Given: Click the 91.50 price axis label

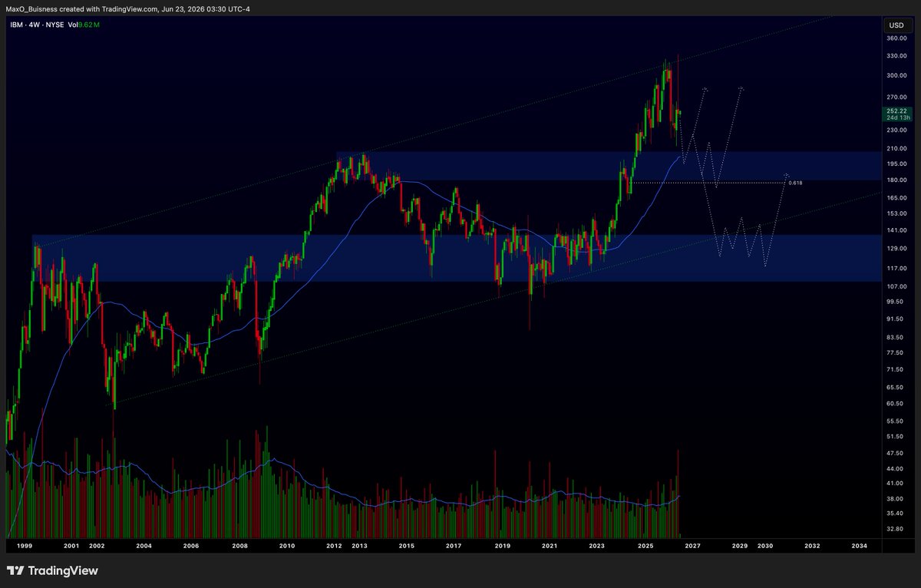Looking at the screenshot, I should pyautogui.click(x=895, y=319).
